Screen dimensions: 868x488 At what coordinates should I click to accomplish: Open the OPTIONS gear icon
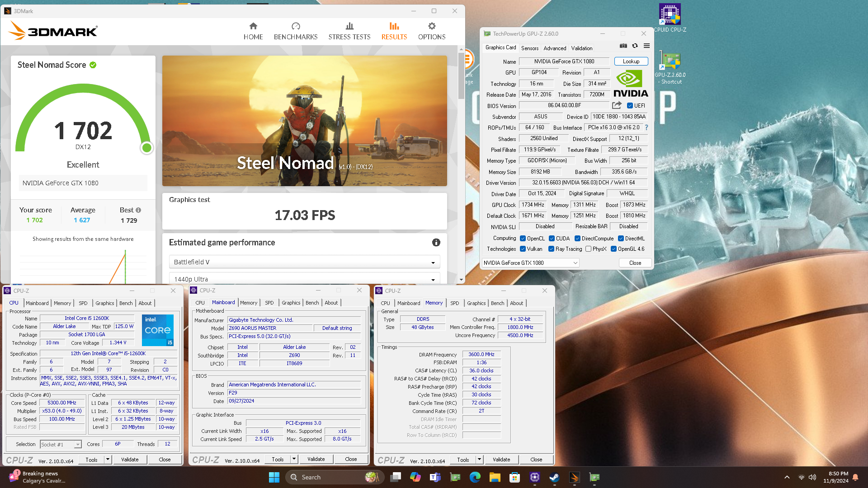click(x=432, y=26)
